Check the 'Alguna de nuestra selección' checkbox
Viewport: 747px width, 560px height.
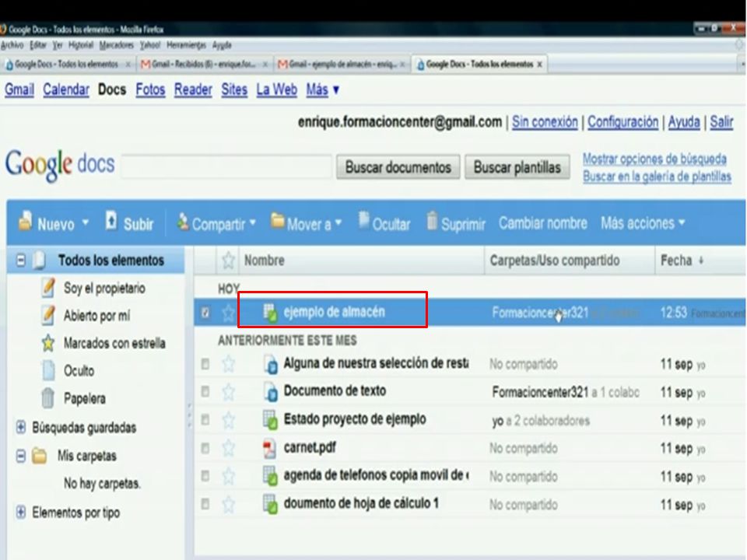click(205, 364)
